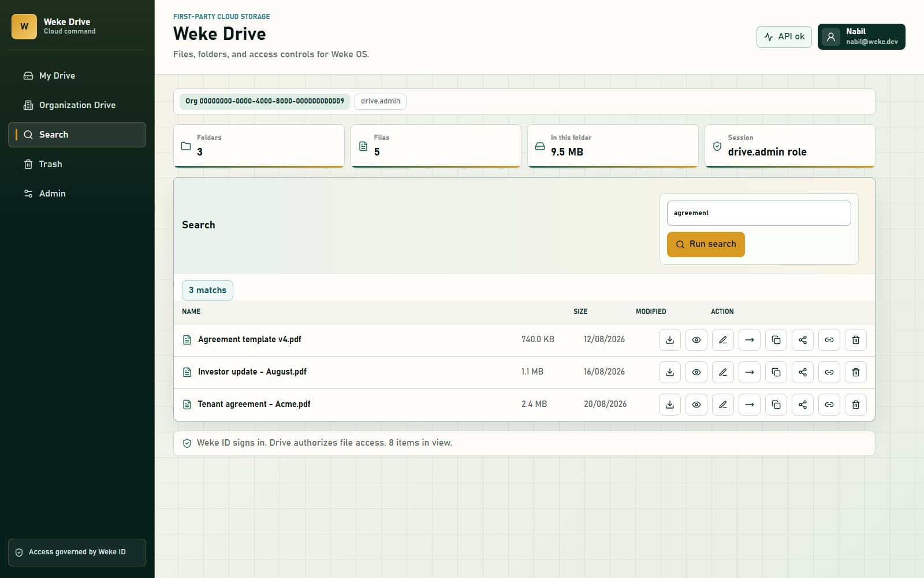This screenshot has width=924, height=578.
Task: Copy link for Agreement template v4.pdf
Action: pos(829,340)
